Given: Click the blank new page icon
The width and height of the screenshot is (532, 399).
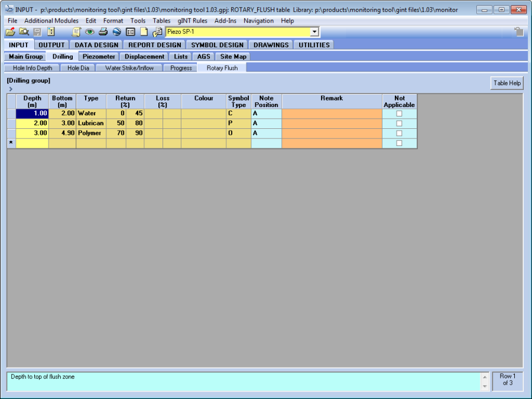Looking at the screenshot, I should (x=144, y=32).
